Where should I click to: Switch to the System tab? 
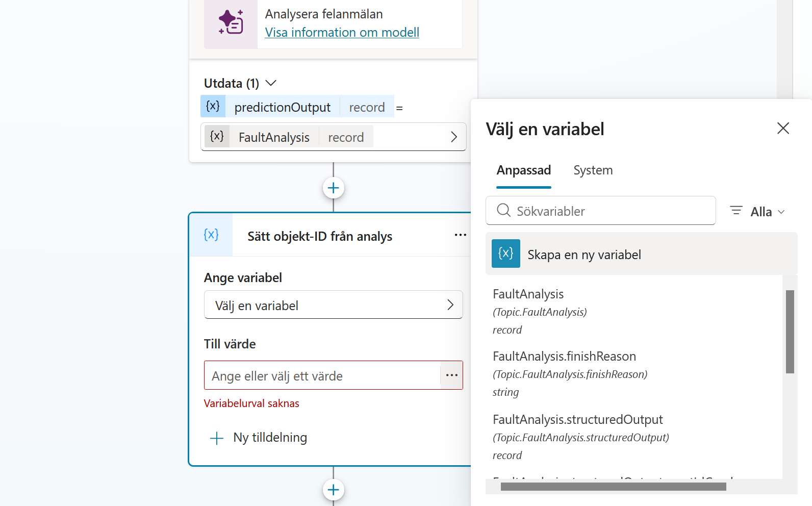coord(593,170)
